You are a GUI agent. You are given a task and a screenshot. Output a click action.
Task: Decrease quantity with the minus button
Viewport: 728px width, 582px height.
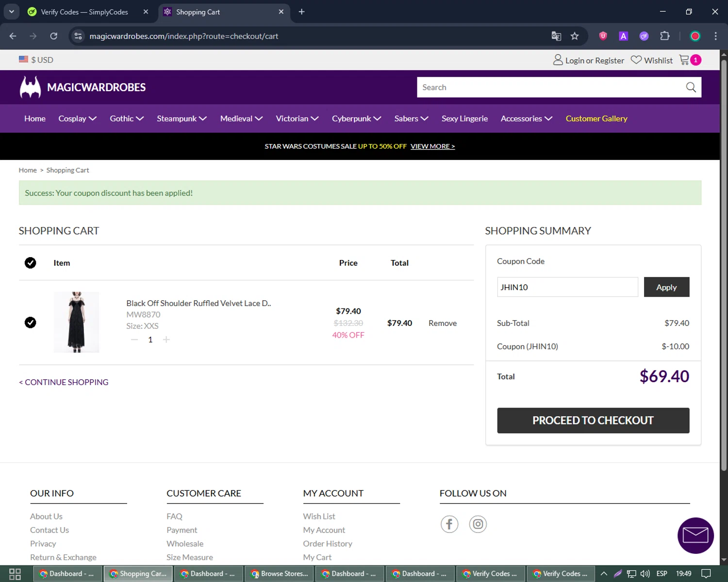[134, 339]
